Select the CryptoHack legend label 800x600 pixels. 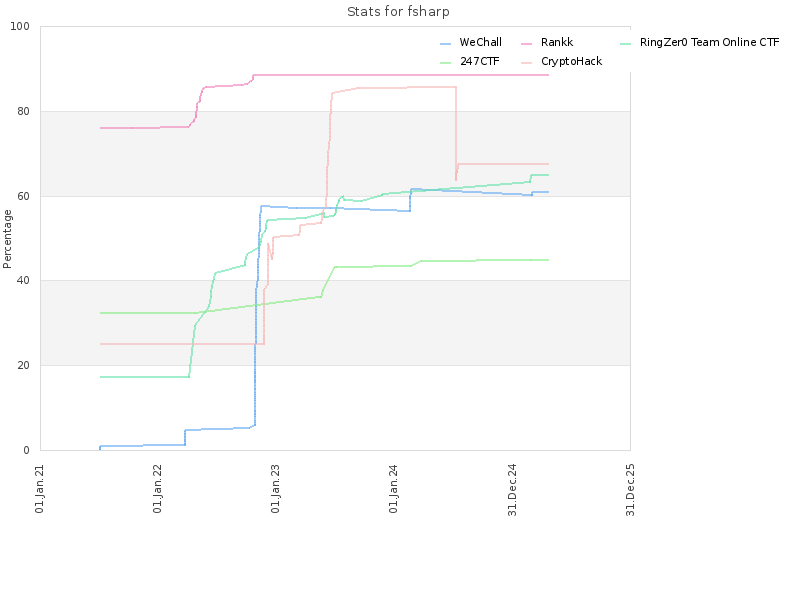click(x=571, y=61)
